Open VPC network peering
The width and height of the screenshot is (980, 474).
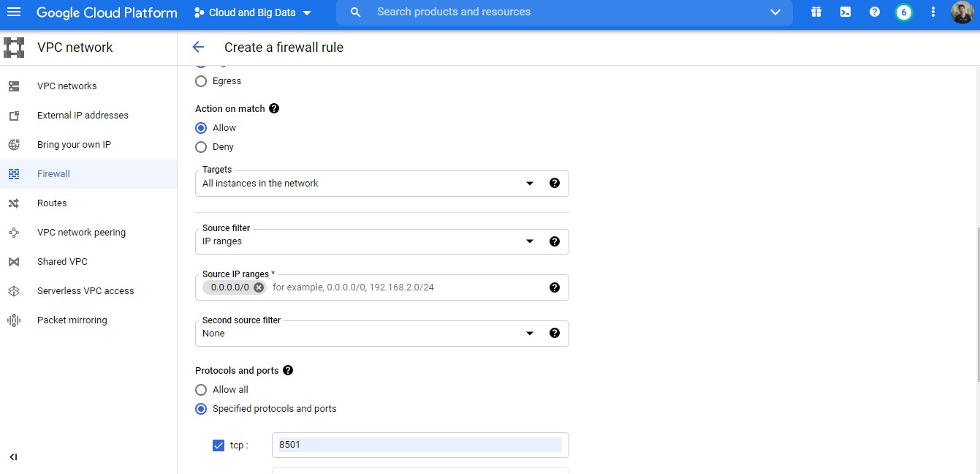click(x=81, y=232)
